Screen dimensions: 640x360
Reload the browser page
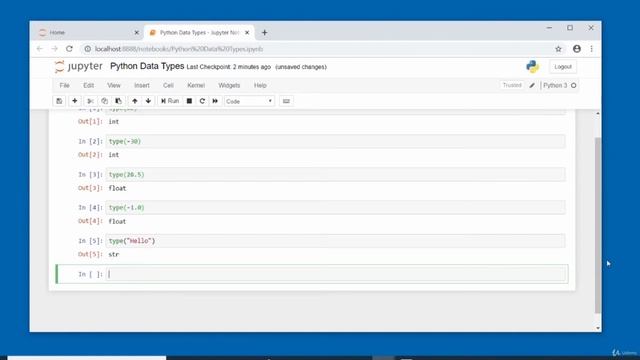(x=69, y=49)
